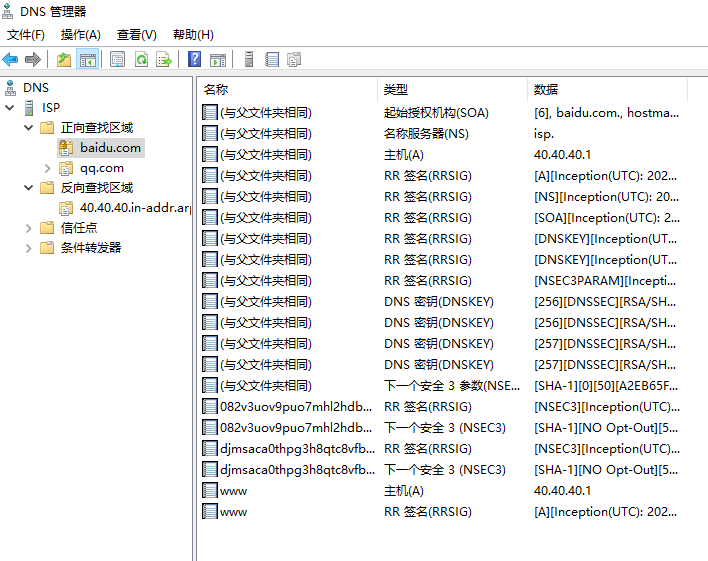Expand the 条件转发器 node
This screenshot has height=561, width=708.
click(28, 248)
